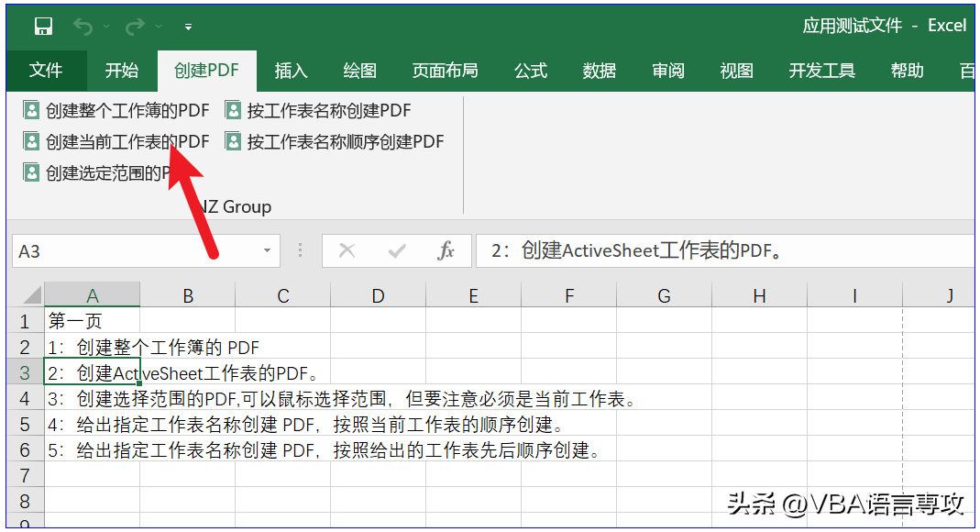The image size is (980, 532).
Task: Select row 8 header
Action: [x=25, y=502]
